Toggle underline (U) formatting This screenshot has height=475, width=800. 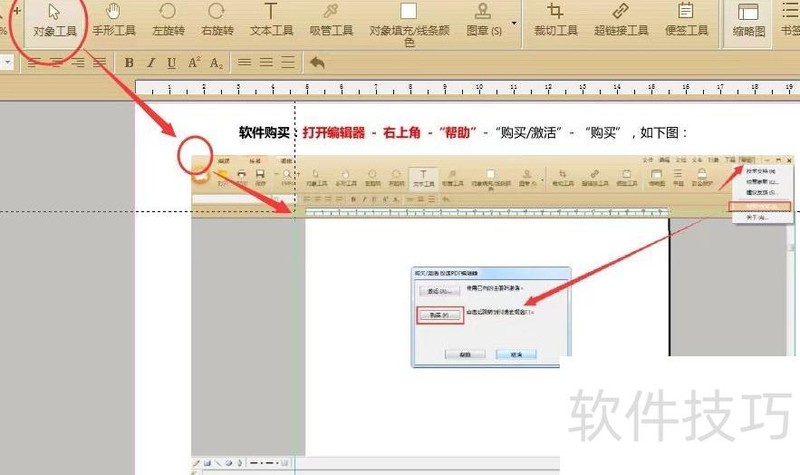point(171,63)
